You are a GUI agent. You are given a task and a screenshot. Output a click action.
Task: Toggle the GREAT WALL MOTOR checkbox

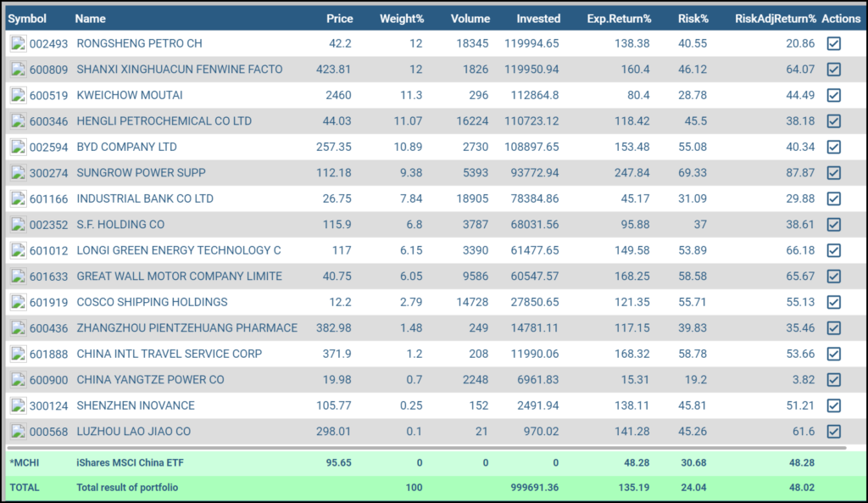click(x=834, y=276)
